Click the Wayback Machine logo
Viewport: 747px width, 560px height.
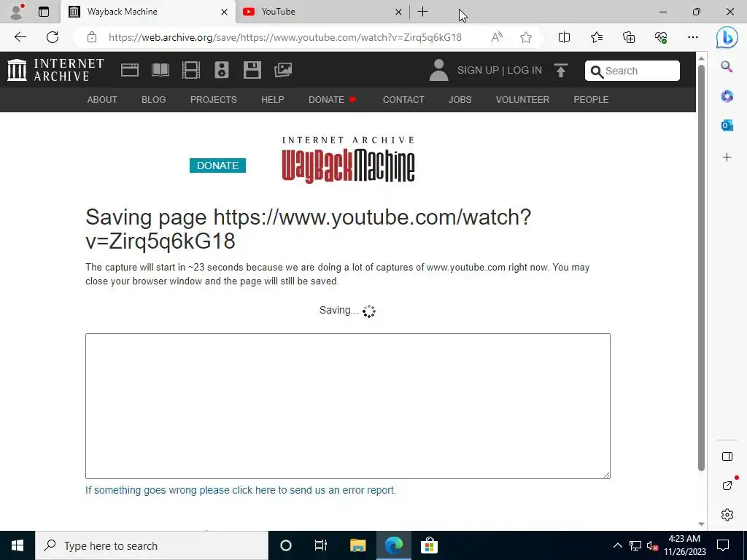point(348,160)
